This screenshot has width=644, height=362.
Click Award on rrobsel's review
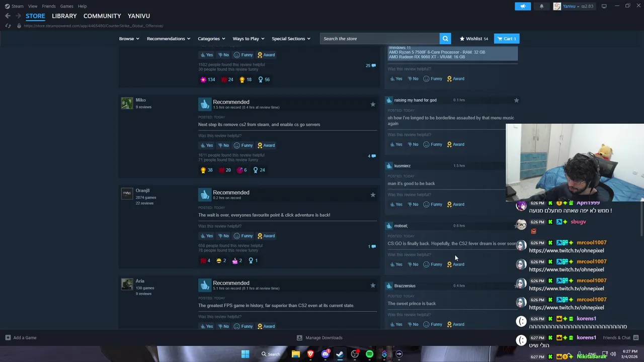(455, 264)
